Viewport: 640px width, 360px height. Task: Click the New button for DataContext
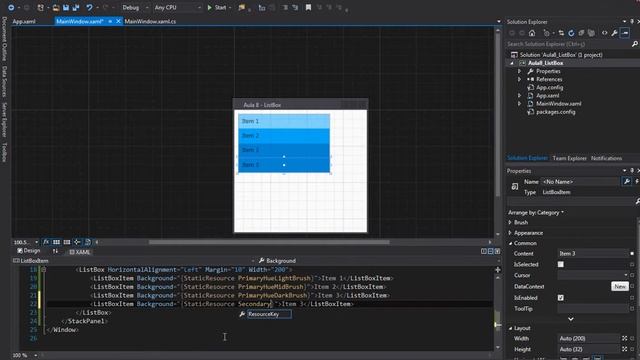[x=620, y=287]
